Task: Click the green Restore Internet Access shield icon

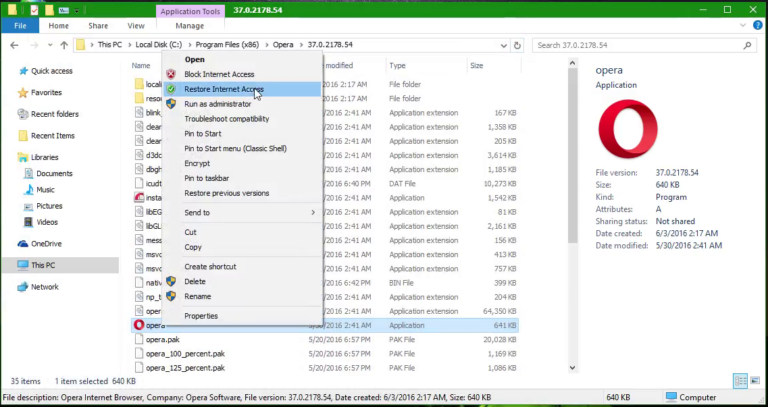Action: (x=171, y=89)
